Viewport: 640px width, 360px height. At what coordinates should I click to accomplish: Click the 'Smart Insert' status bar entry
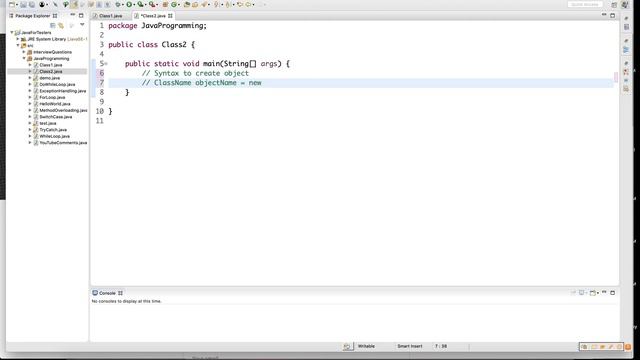coord(410,346)
